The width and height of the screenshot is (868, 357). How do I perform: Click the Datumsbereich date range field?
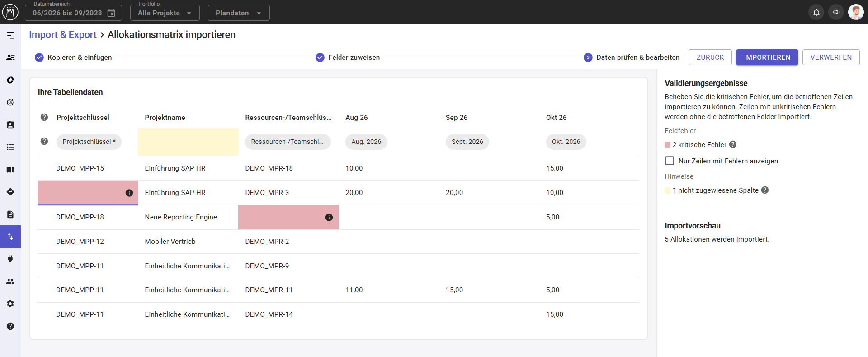73,13
